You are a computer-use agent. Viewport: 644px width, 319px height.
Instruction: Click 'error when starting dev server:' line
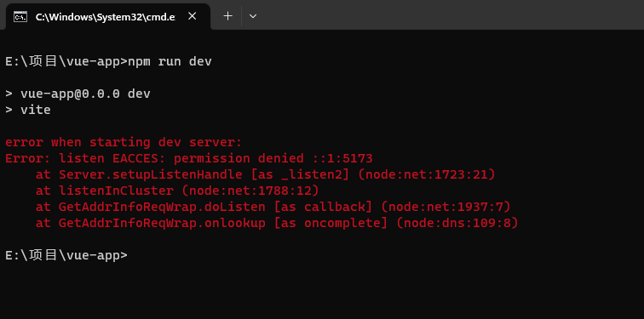[x=124, y=143]
